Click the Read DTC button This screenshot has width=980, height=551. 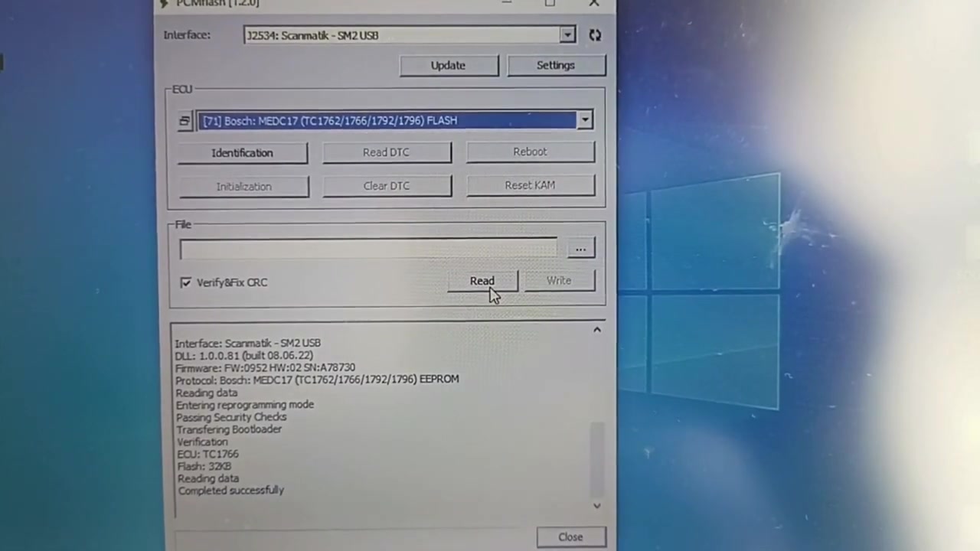[387, 152]
